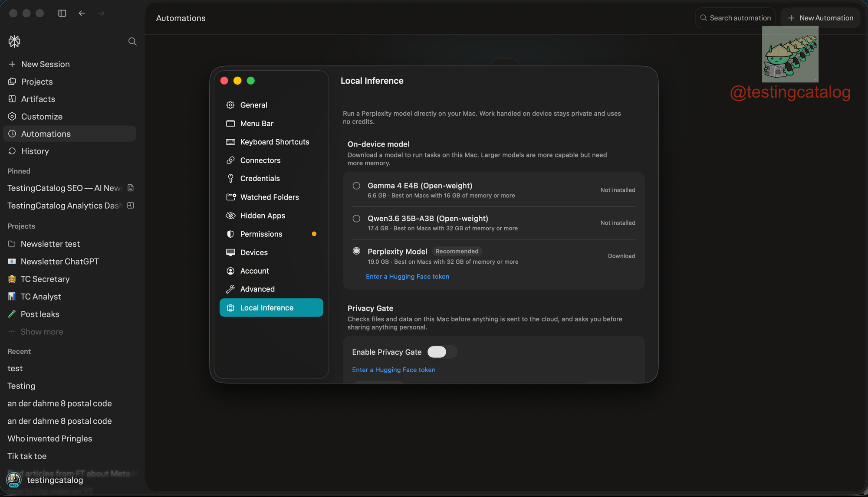868x497 pixels.
Task: Download the Perplexity Model
Action: [x=621, y=256]
